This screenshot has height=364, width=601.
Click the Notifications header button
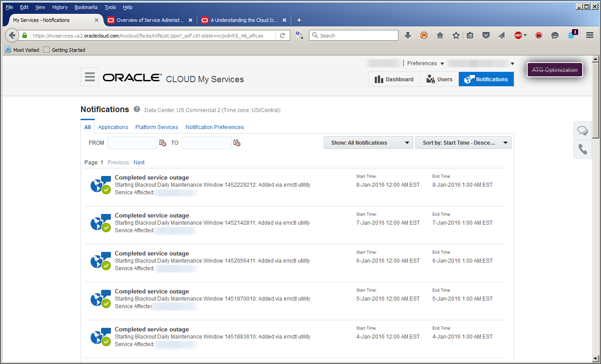click(486, 79)
